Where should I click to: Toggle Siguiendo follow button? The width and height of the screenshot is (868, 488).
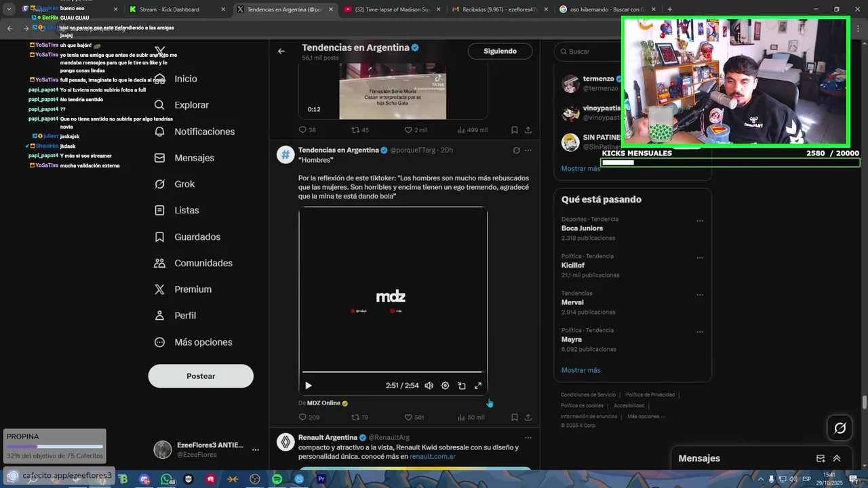click(500, 52)
